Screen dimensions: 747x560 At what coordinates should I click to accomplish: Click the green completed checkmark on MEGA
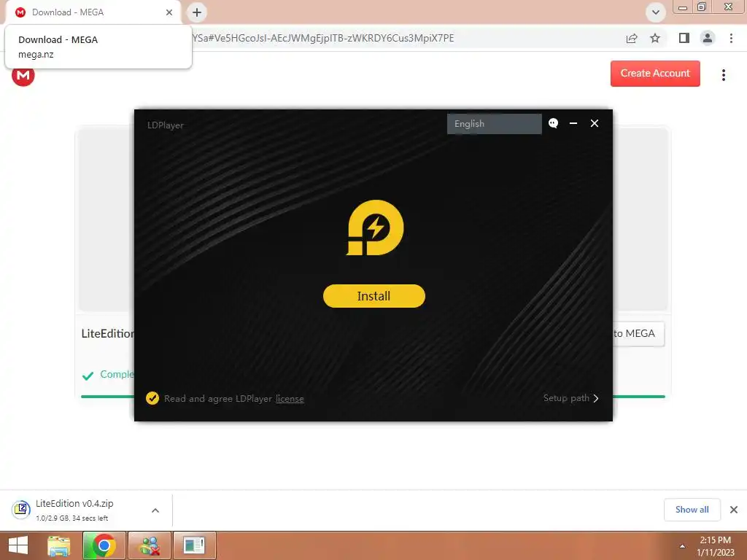tap(88, 376)
